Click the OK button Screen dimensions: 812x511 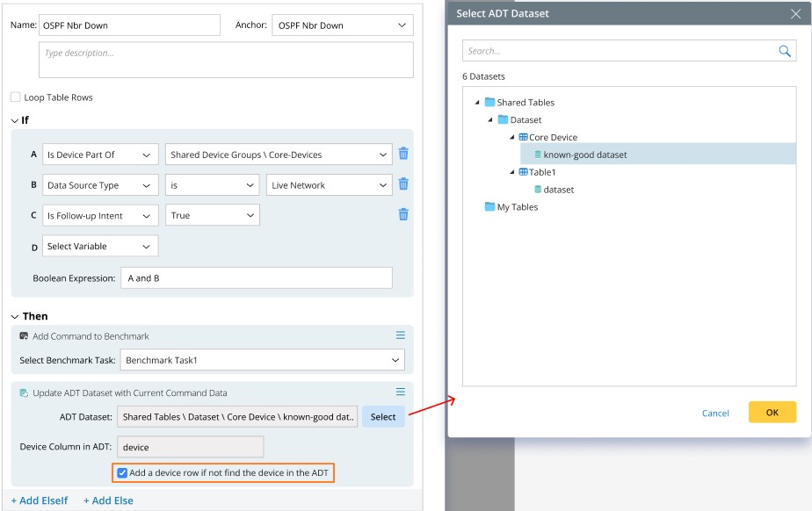[772, 412]
